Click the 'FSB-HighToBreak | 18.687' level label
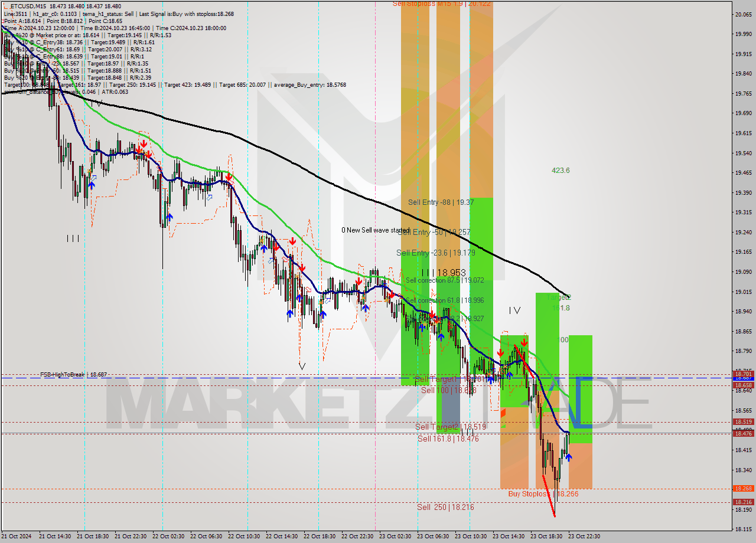This screenshot has width=756, height=543. click(73, 374)
